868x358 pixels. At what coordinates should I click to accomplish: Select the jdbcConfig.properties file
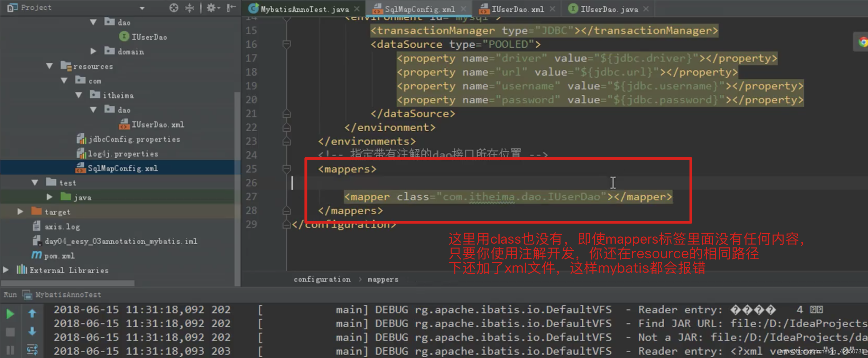134,139
